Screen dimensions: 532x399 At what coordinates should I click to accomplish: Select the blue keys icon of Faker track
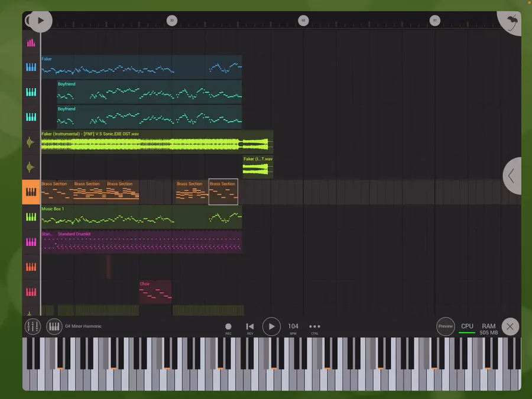pos(31,67)
